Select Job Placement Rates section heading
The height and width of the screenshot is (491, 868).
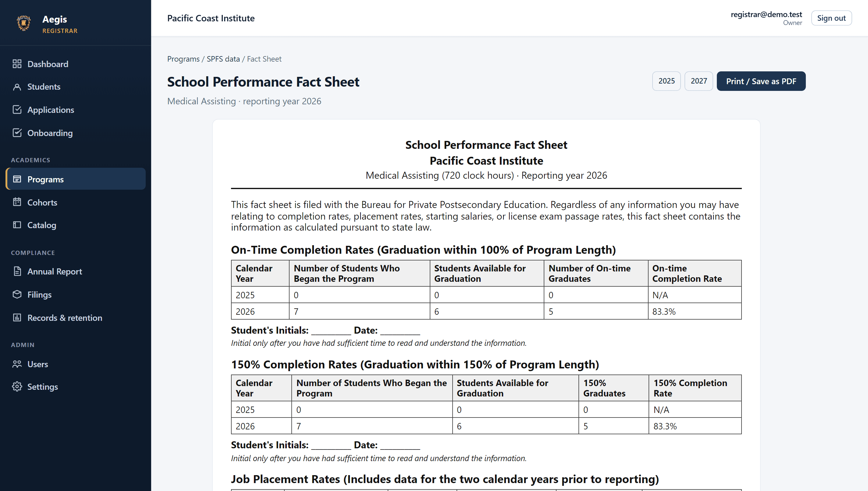point(445,479)
